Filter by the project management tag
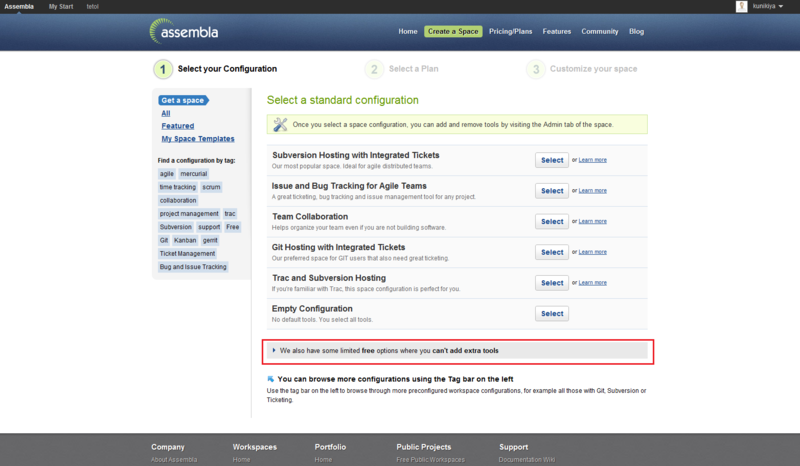Screen dimensions: 800x466 [x=189, y=214]
